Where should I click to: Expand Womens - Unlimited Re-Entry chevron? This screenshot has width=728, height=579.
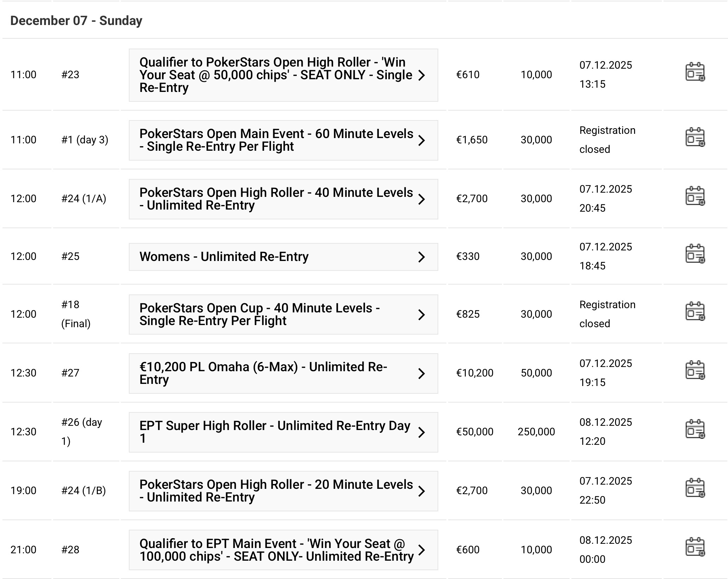point(421,257)
